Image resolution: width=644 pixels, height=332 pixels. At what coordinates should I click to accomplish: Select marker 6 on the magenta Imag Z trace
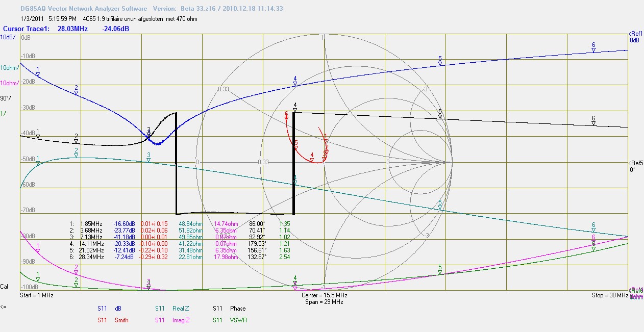[x=593, y=241]
